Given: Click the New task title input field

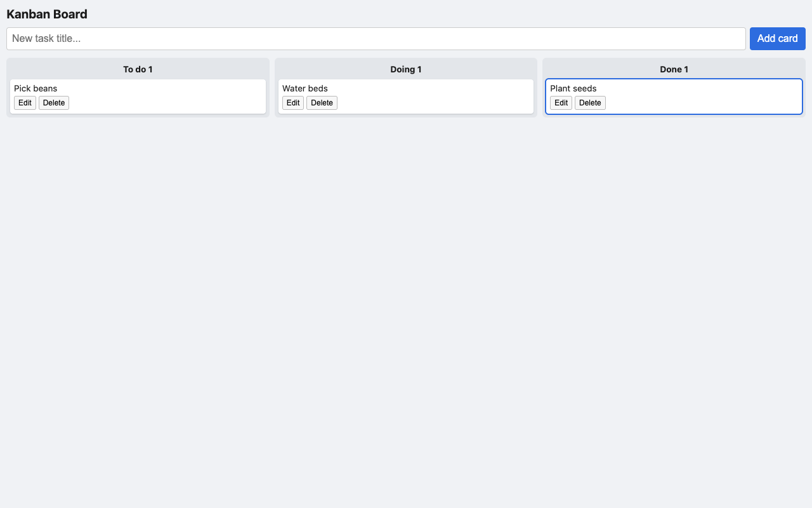Looking at the screenshot, I should (376, 39).
